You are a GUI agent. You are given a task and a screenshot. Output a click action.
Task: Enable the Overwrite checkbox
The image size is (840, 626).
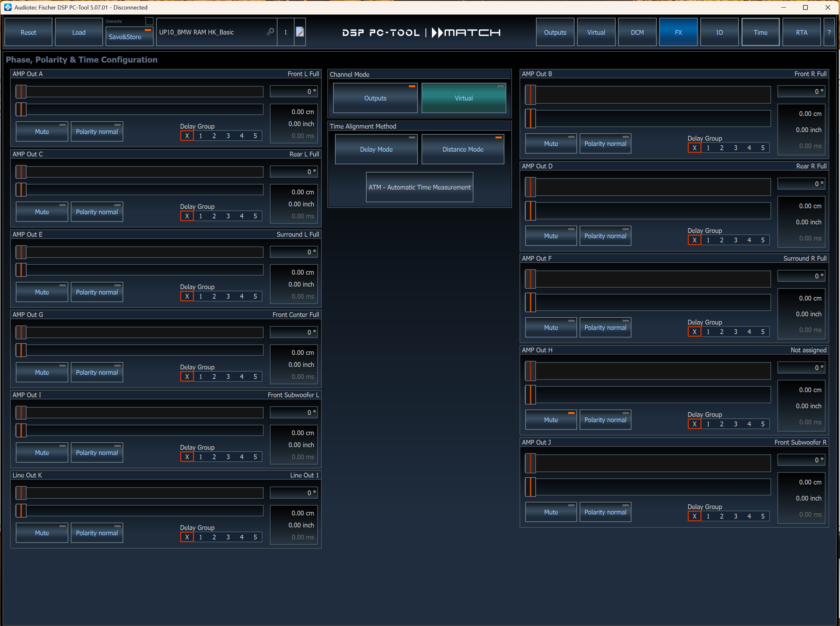(x=149, y=21)
